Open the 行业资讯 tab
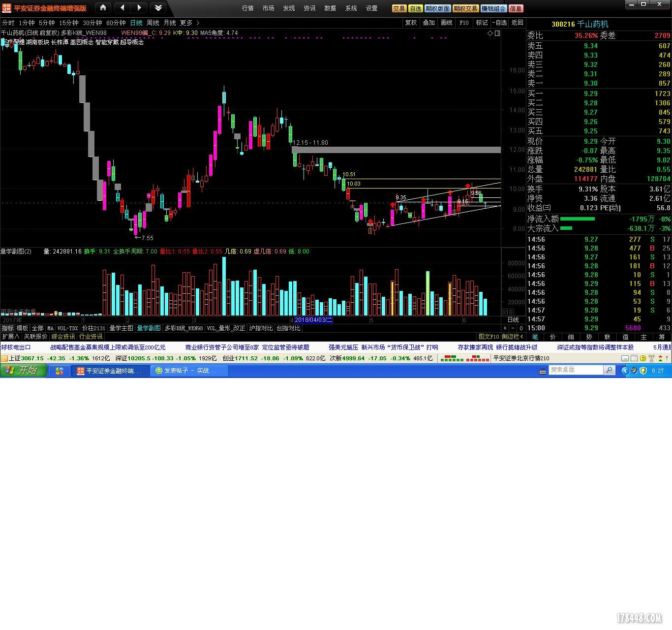The width and height of the screenshot is (672, 630). pyautogui.click(x=91, y=337)
